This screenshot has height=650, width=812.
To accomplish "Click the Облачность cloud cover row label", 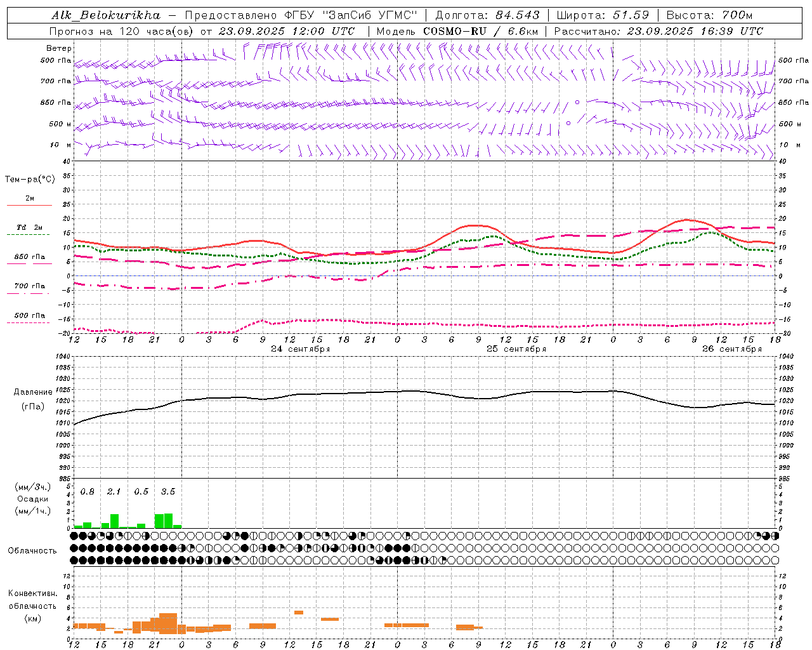I will pyautogui.click(x=32, y=551).
